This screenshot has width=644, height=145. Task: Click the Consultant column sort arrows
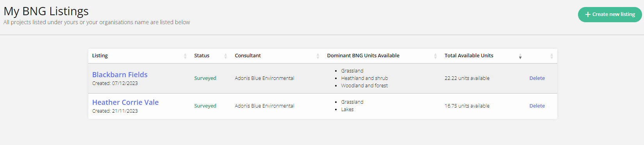[x=318, y=56]
